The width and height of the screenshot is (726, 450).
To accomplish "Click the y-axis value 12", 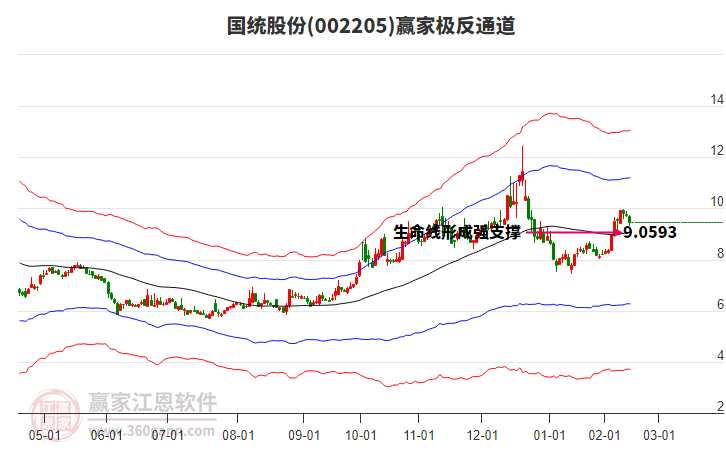I will coord(717,150).
